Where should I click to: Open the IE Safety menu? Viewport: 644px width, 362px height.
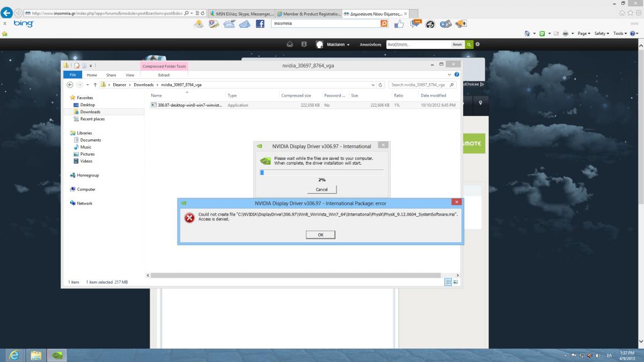click(x=602, y=33)
